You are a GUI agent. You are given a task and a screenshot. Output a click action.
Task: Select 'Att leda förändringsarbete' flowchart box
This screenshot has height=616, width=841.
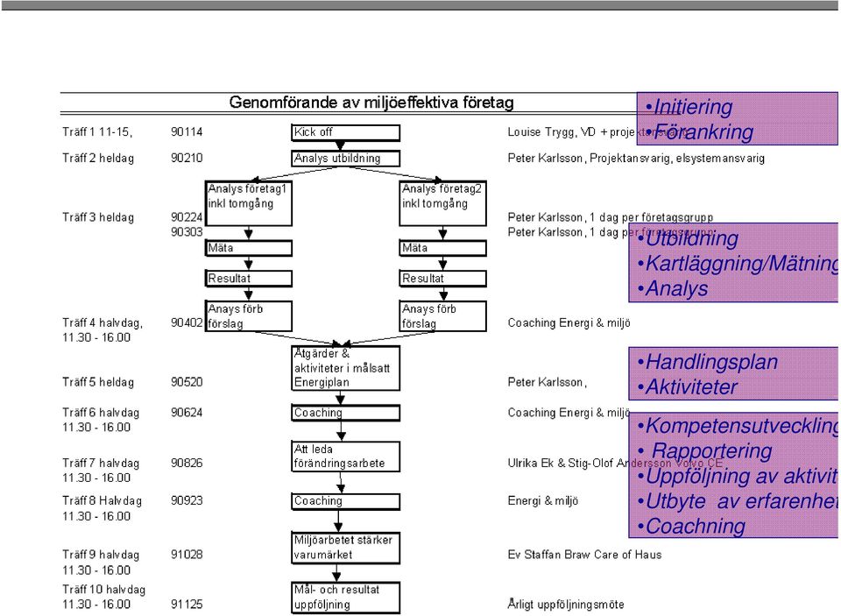(x=345, y=457)
